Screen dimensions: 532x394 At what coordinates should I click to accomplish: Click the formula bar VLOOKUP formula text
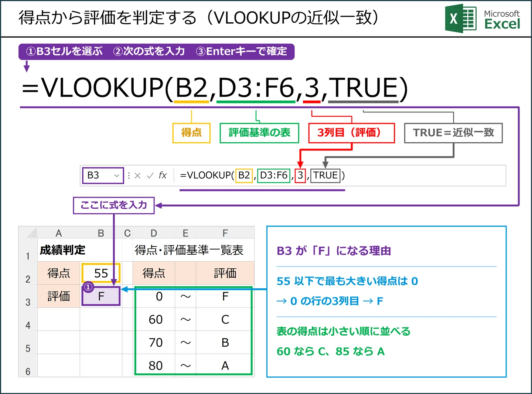point(262,175)
